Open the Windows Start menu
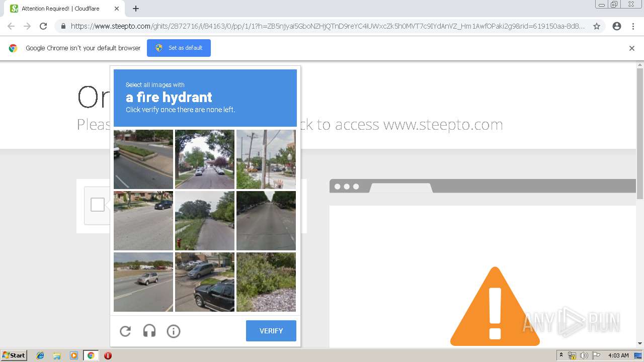This screenshot has height=362, width=644. click(14, 355)
